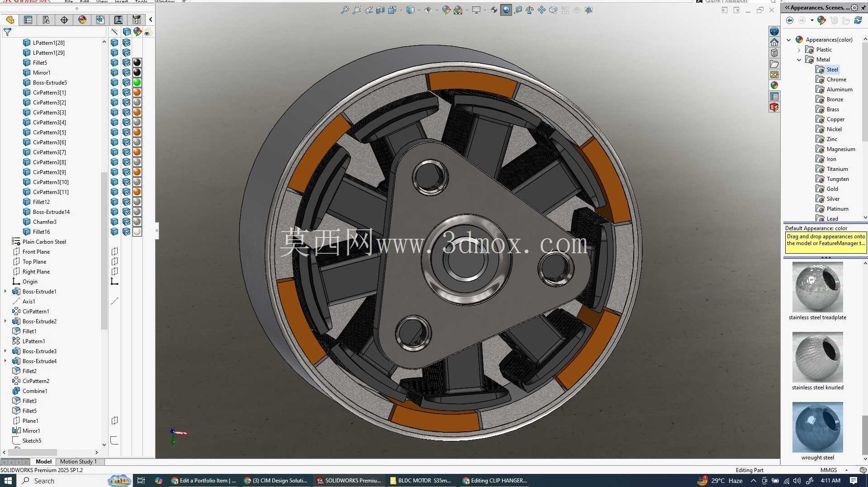
Task: Click green appearance swatch for Boss-Extrude5
Action: click(x=137, y=82)
